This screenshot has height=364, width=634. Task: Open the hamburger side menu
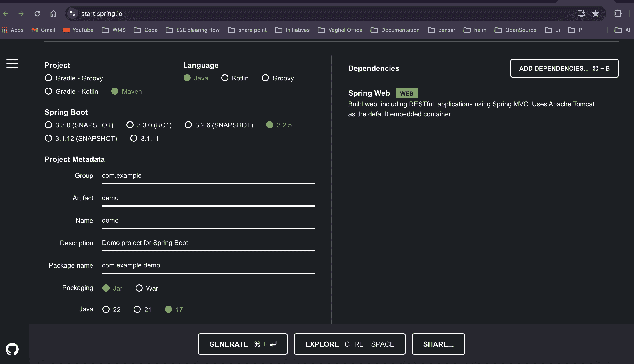tap(12, 64)
